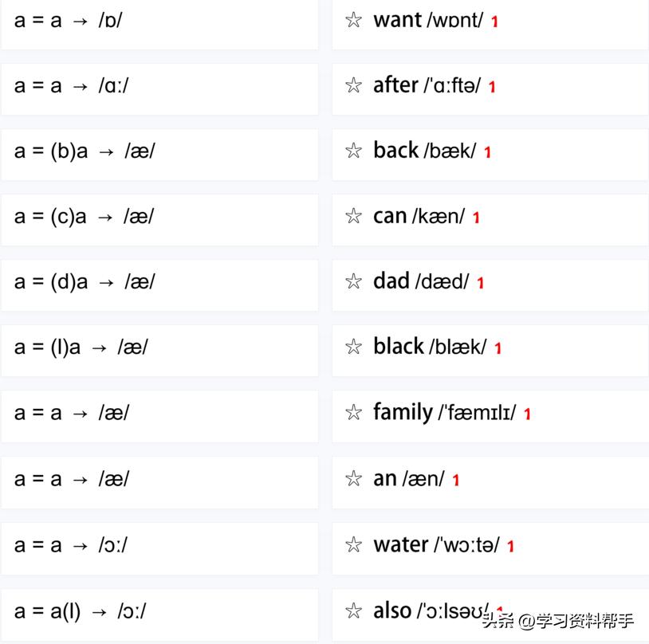Star the word 'black'
Viewport: 649px width, 644px height.
353,347
